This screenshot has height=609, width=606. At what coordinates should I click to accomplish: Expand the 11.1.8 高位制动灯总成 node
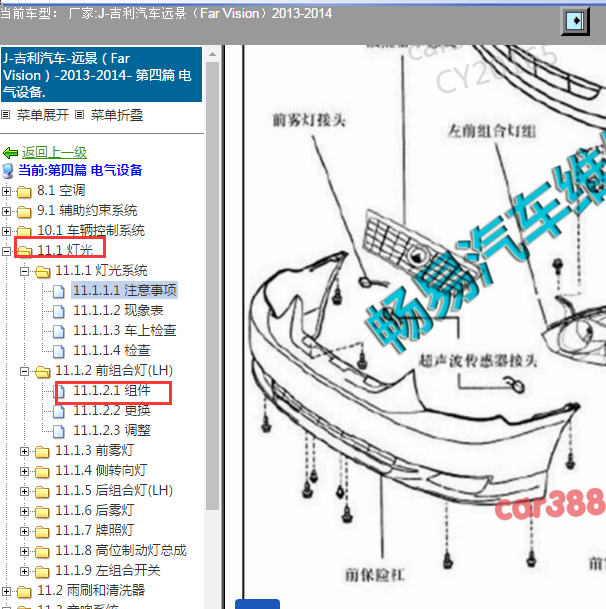24,551
